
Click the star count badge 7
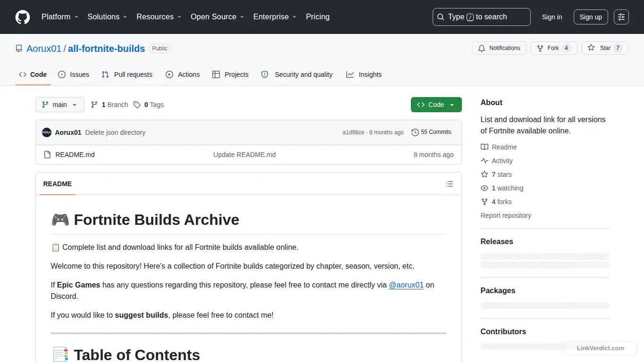pyautogui.click(x=618, y=48)
